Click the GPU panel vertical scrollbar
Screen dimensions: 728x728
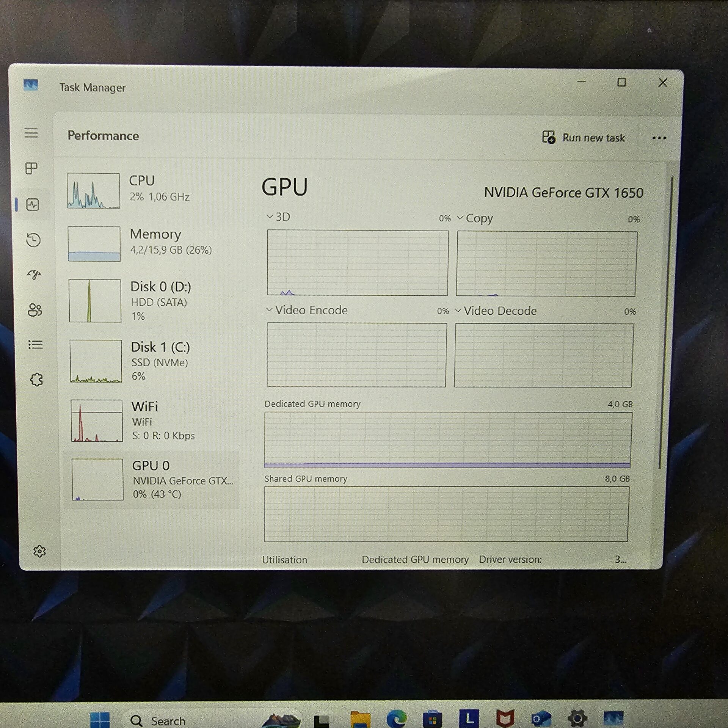click(666, 322)
